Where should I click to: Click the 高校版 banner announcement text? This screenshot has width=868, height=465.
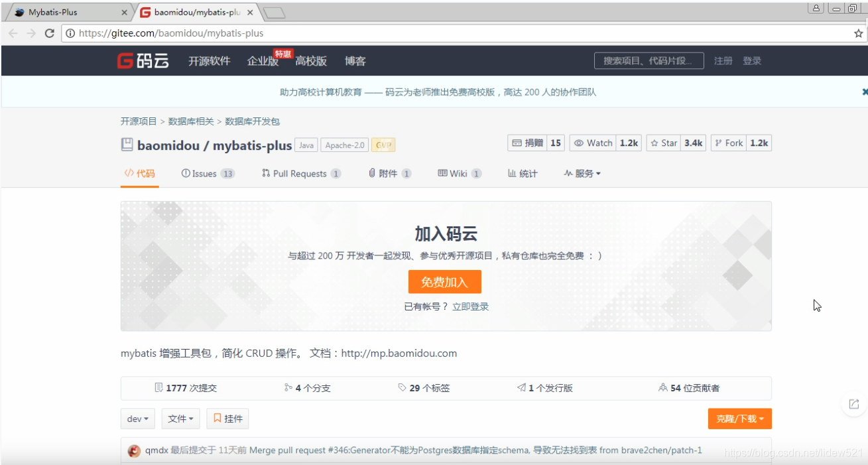tap(438, 92)
